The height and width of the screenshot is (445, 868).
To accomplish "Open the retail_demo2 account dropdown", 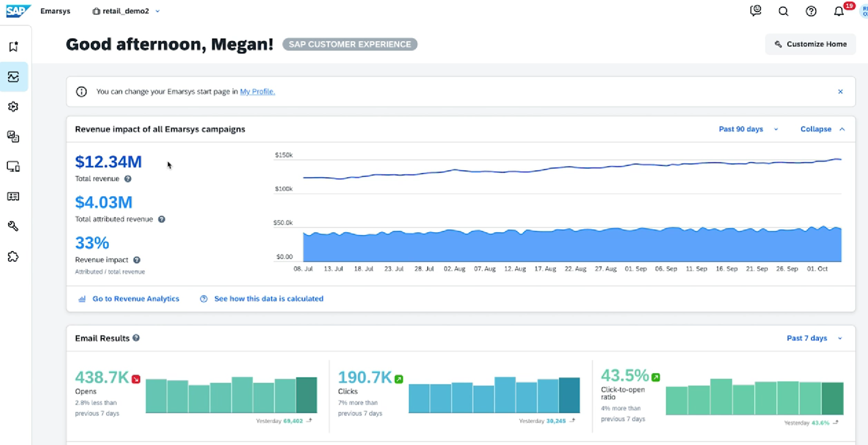I will point(126,11).
